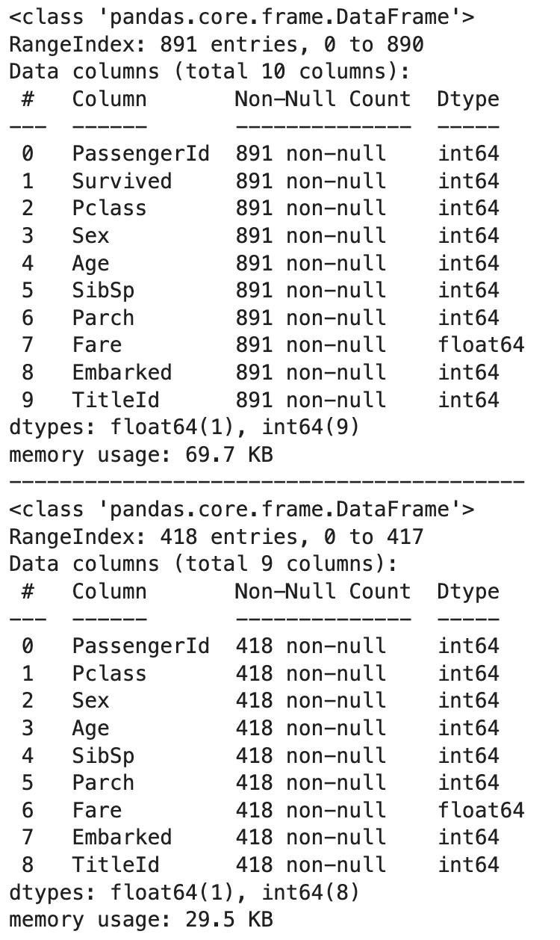The height and width of the screenshot is (940, 560).
Task: Click 'float64' dtype for Fare in second table
Action: tap(481, 810)
